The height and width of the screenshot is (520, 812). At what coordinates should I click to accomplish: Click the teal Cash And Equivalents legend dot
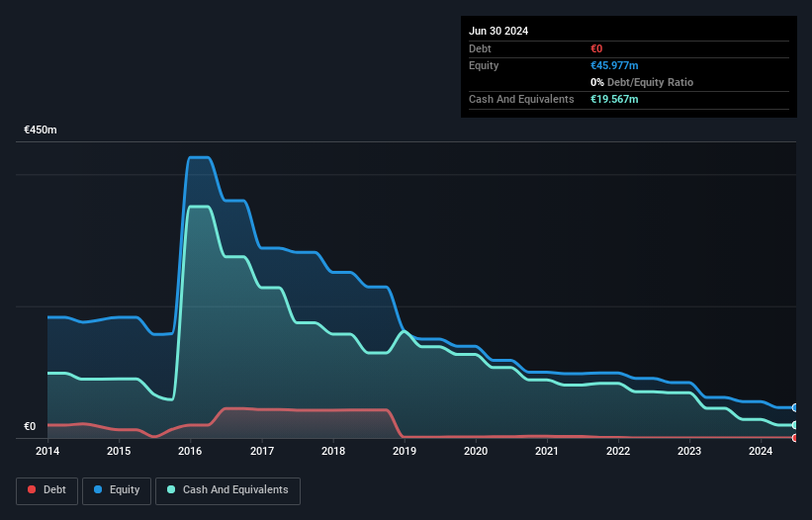click(x=171, y=489)
